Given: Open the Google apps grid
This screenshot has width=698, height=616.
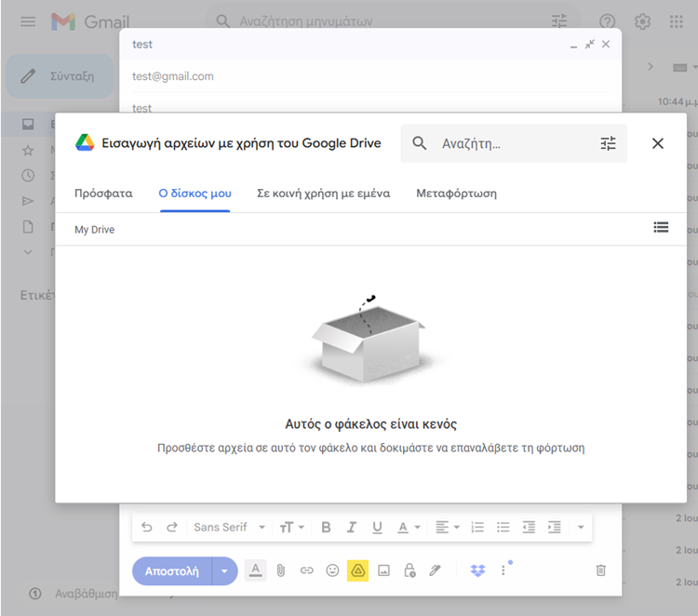Looking at the screenshot, I should click(677, 21).
